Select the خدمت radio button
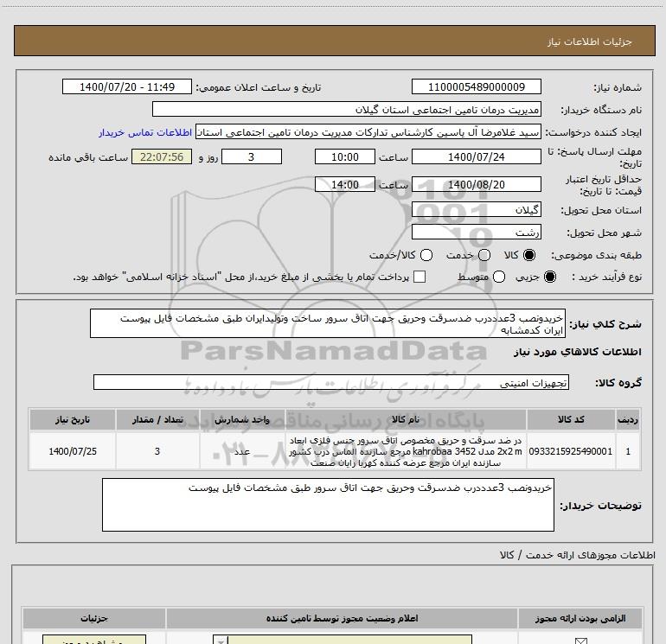Screen dimensions: 666x644 (484, 255)
